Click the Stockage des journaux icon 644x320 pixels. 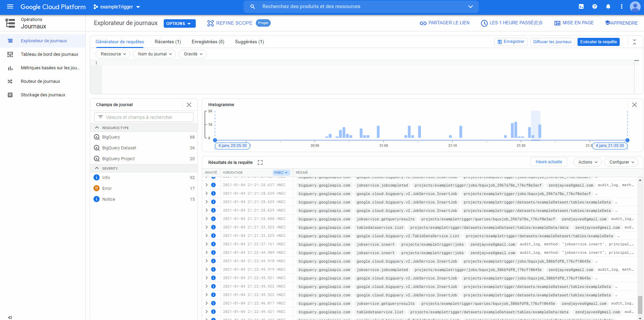pyautogui.click(x=10, y=95)
